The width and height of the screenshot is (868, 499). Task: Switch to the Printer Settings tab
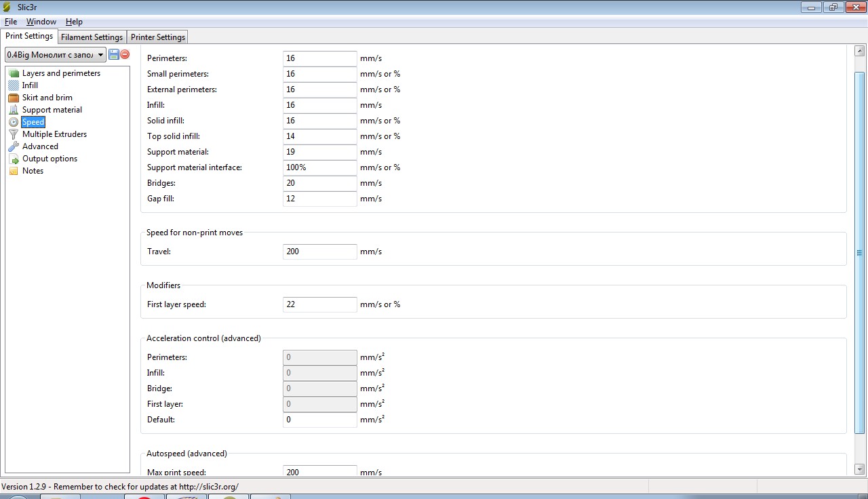pos(157,37)
